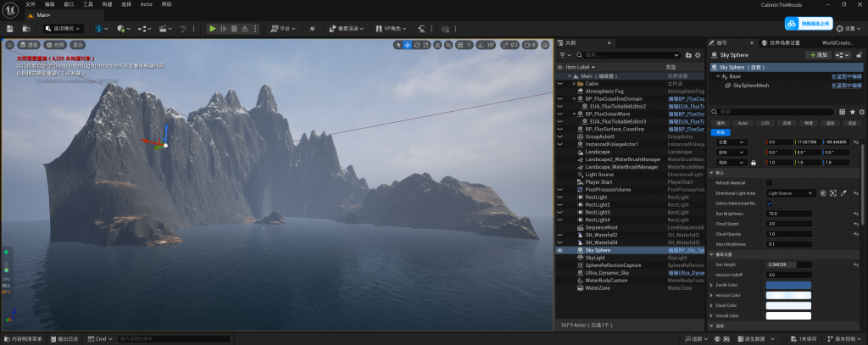868x345 pixels.
Task: Click the Save current level icon
Action: (9, 28)
